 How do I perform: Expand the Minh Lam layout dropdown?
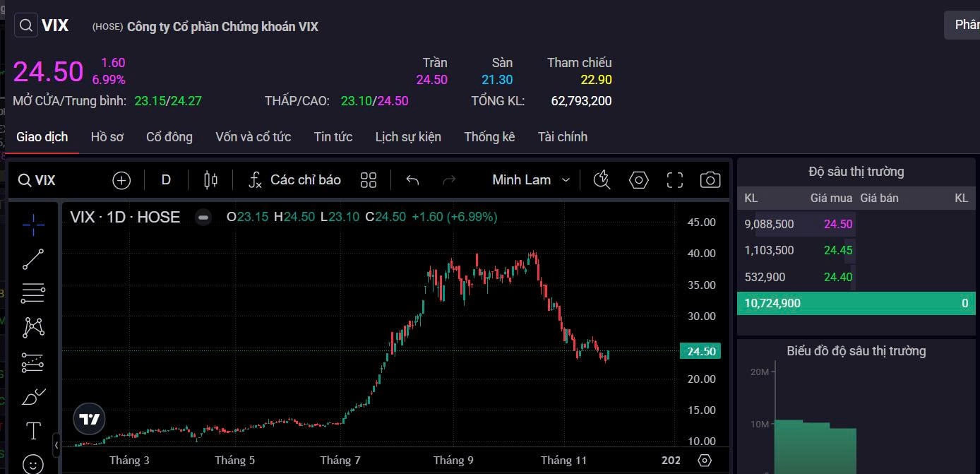point(531,180)
